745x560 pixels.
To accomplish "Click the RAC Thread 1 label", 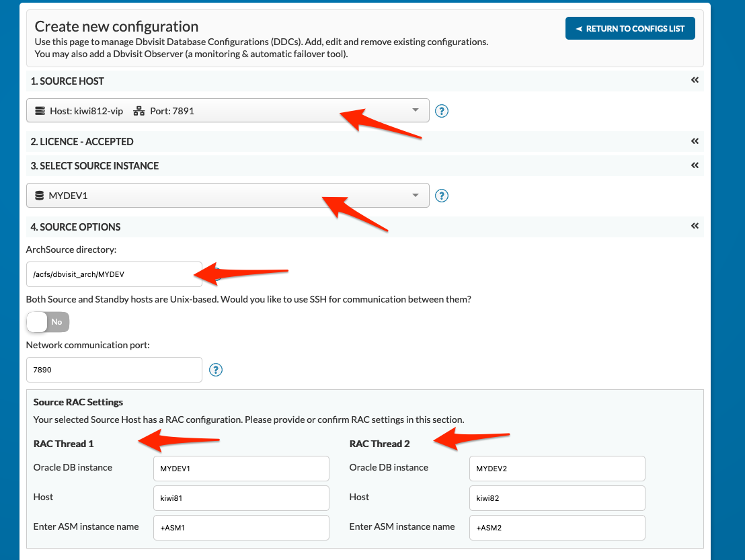I will [63, 444].
